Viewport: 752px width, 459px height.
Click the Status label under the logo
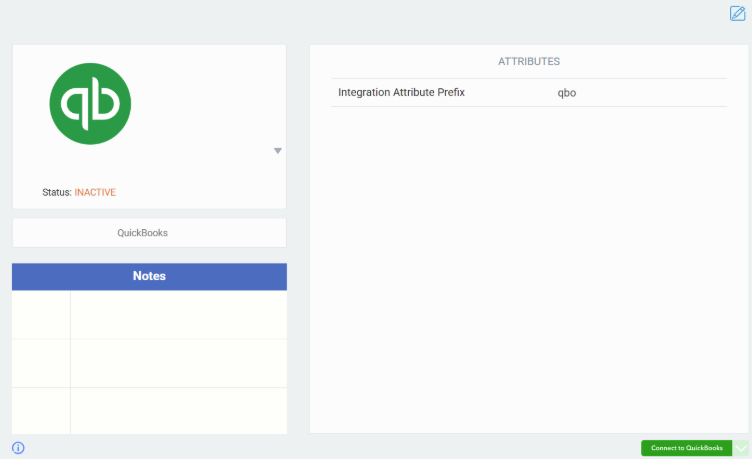(x=56, y=192)
